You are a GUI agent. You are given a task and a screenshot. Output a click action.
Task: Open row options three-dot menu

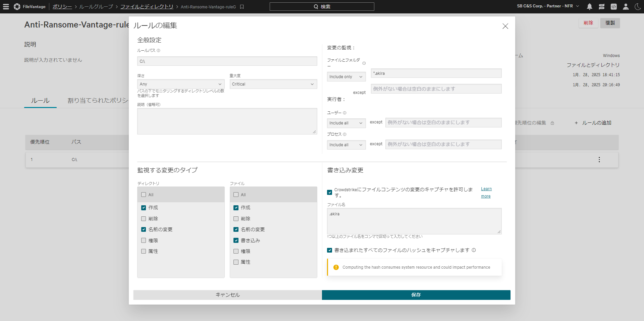tap(599, 160)
